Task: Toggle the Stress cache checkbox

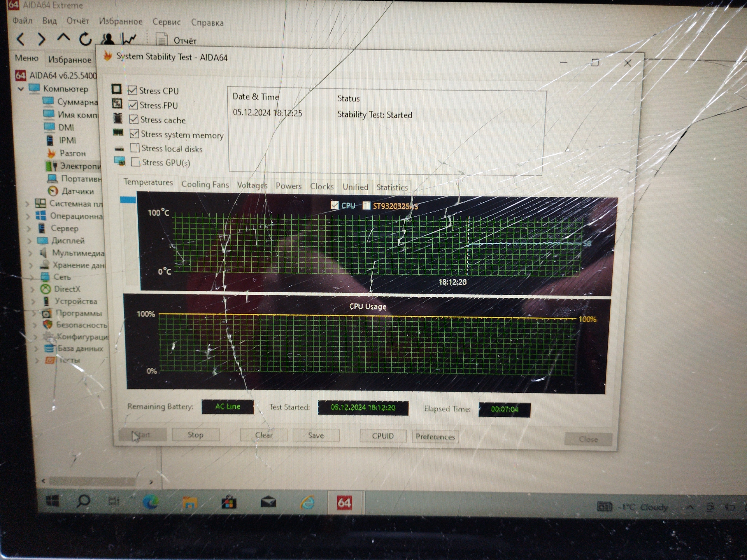Action: (x=133, y=119)
